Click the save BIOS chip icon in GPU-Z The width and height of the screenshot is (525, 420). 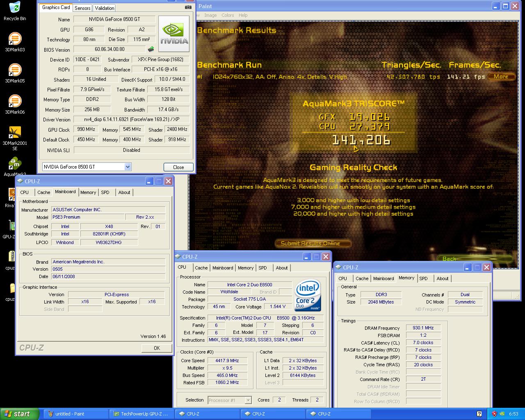(x=151, y=50)
